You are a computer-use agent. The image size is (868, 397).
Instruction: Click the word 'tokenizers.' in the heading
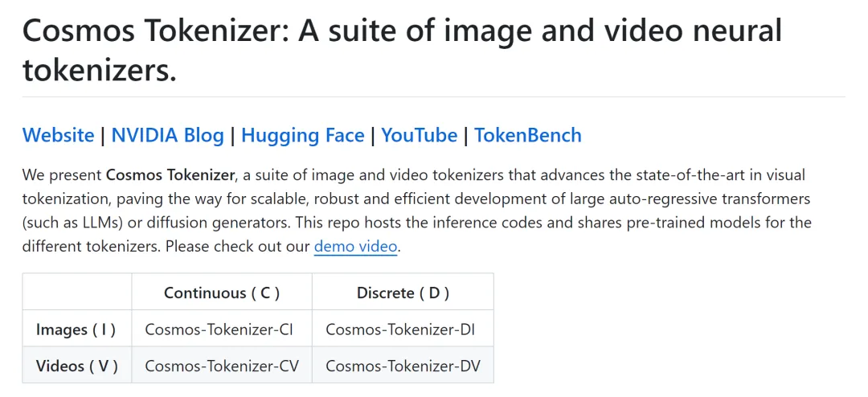(99, 70)
